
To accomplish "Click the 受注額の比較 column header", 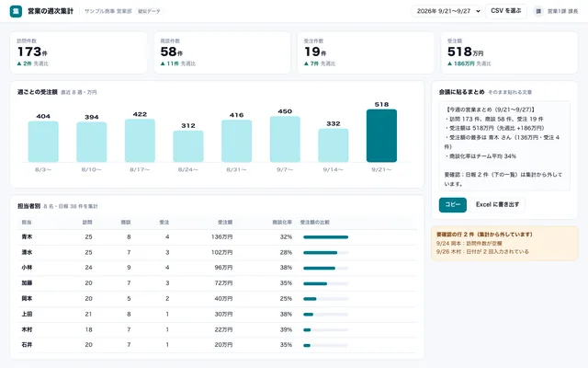I will (315, 223).
